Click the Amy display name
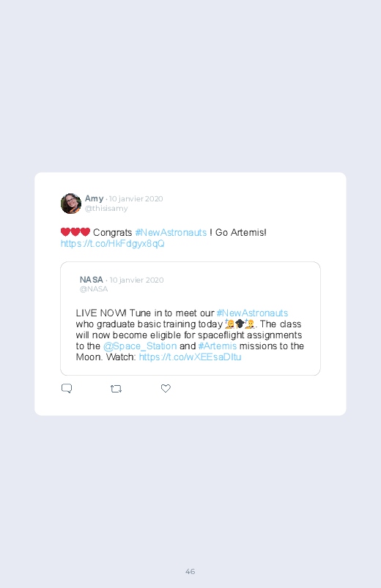Viewport: 381px width, 588px height. [x=95, y=198]
